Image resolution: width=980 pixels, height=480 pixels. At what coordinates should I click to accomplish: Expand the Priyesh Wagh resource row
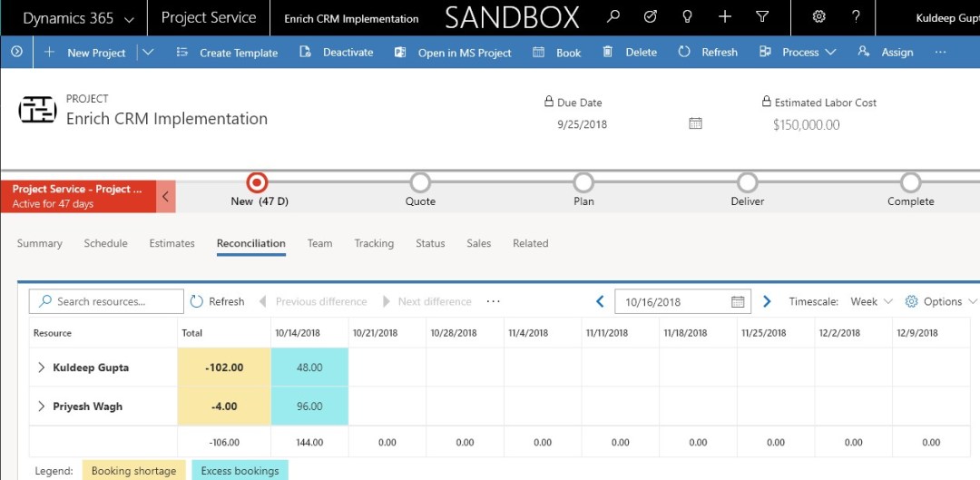(41, 407)
